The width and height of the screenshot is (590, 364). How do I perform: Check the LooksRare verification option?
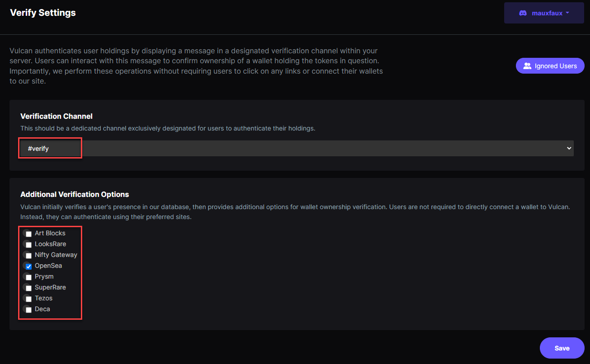click(x=28, y=245)
